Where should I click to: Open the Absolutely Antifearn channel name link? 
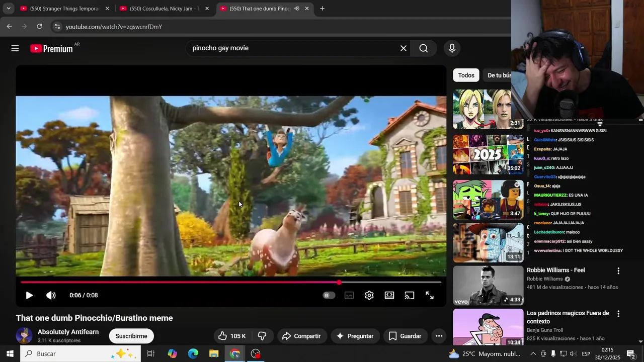click(x=68, y=332)
